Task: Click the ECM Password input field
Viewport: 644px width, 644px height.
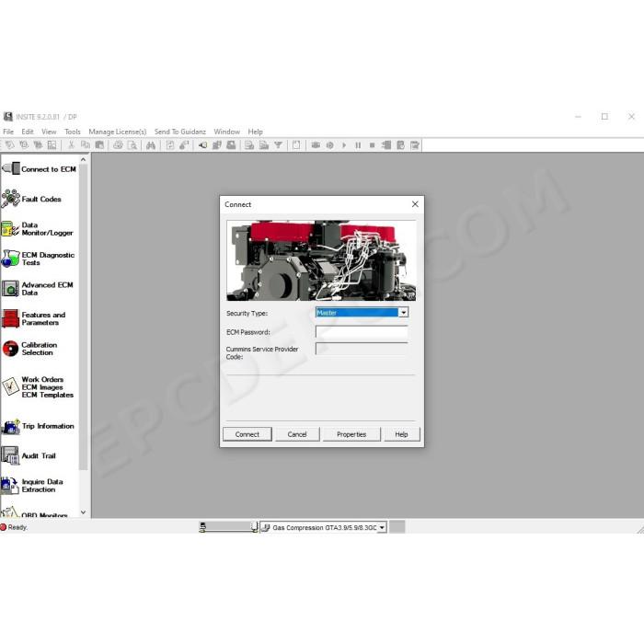Action: pos(362,332)
